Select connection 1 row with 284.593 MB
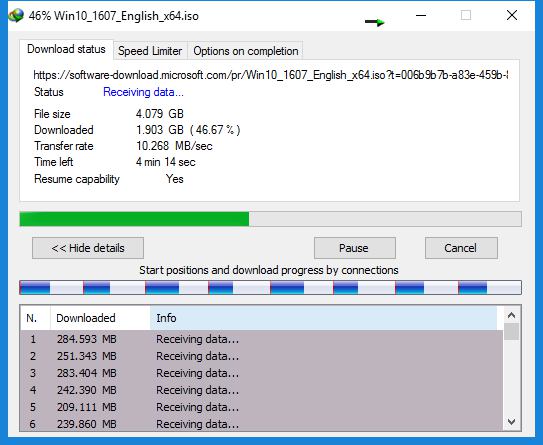543x445 pixels. pos(261,339)
